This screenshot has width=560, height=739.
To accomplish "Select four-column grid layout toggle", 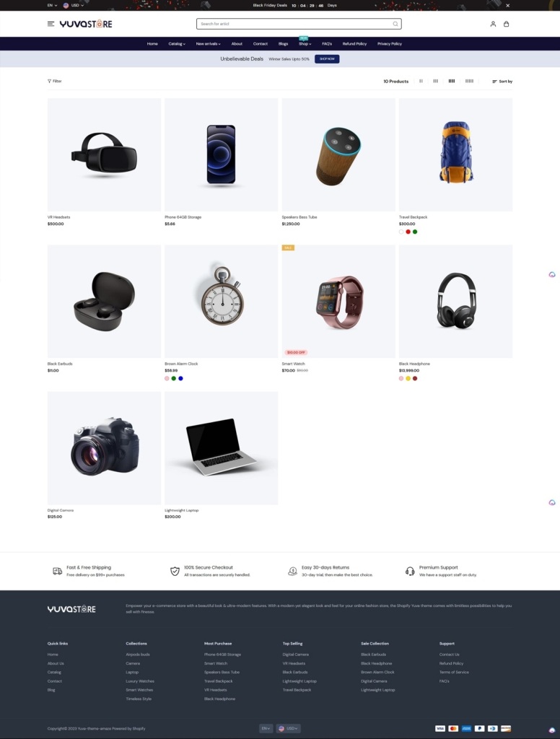I will point(452,81).
